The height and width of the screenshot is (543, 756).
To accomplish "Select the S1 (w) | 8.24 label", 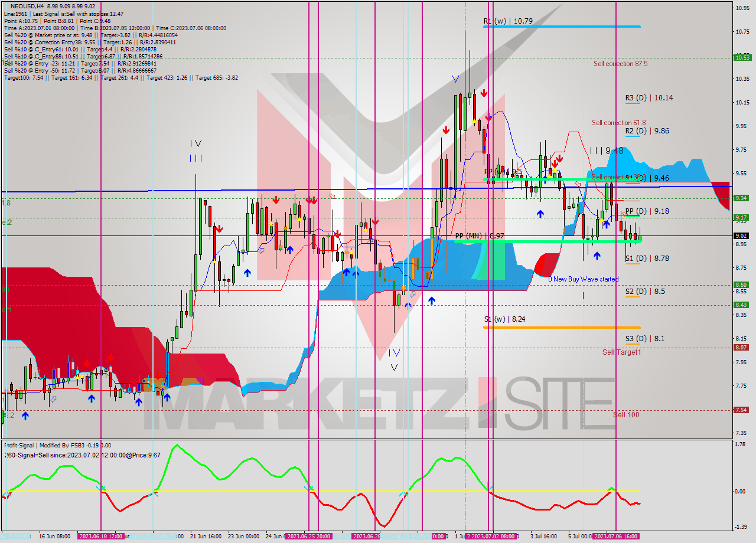I will point(504,319).
